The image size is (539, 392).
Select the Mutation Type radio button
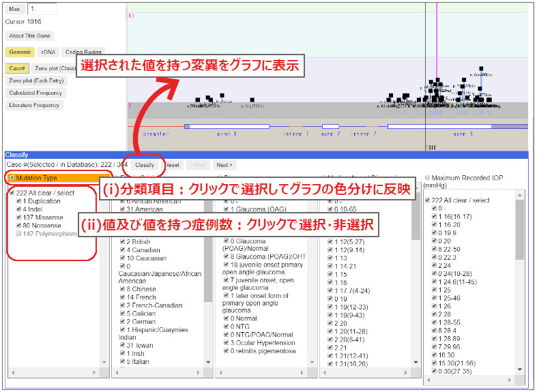(x=12, y=178)
